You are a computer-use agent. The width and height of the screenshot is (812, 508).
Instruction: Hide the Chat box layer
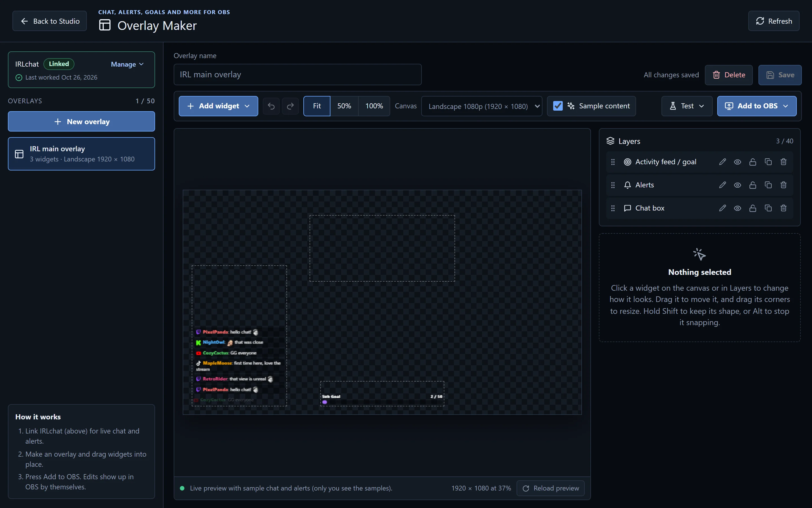(x=737, y=208)
